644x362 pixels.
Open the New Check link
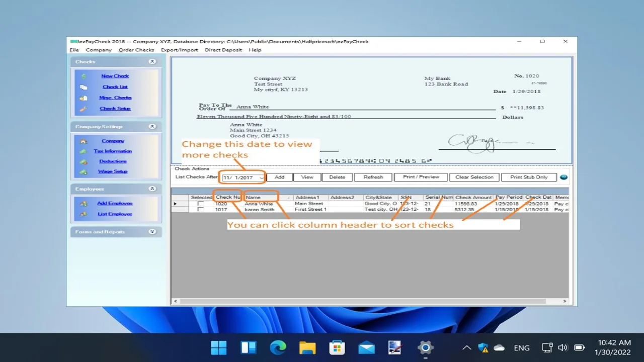[x=115, y=76]
